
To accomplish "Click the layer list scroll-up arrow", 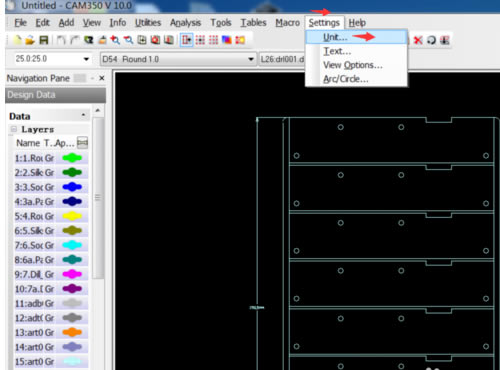I will 98,110.
